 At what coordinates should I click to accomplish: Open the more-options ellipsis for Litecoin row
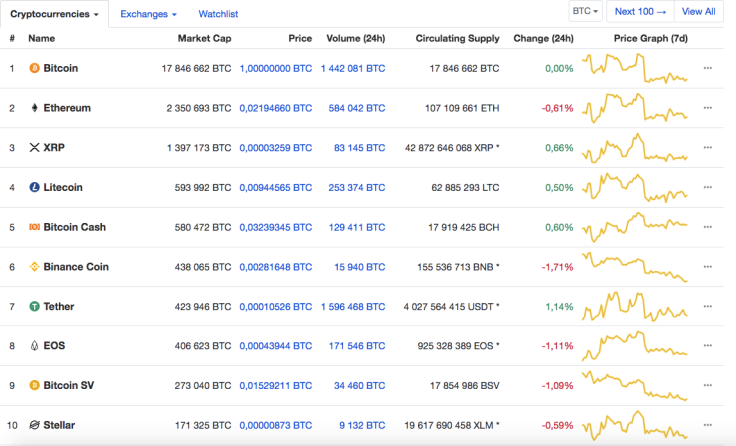coord(708,187)
